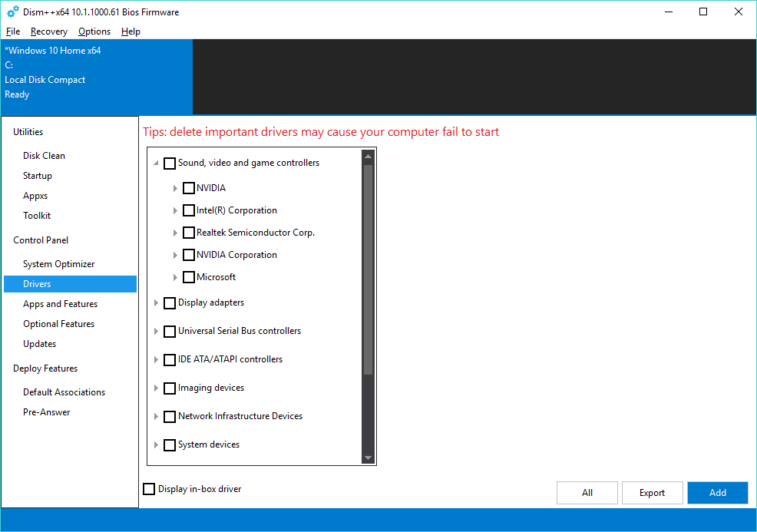Image resolution: width=757 pixels, height=532 pixels.
Task: Open the Pre-Answer page
Action: click(46, 411)
